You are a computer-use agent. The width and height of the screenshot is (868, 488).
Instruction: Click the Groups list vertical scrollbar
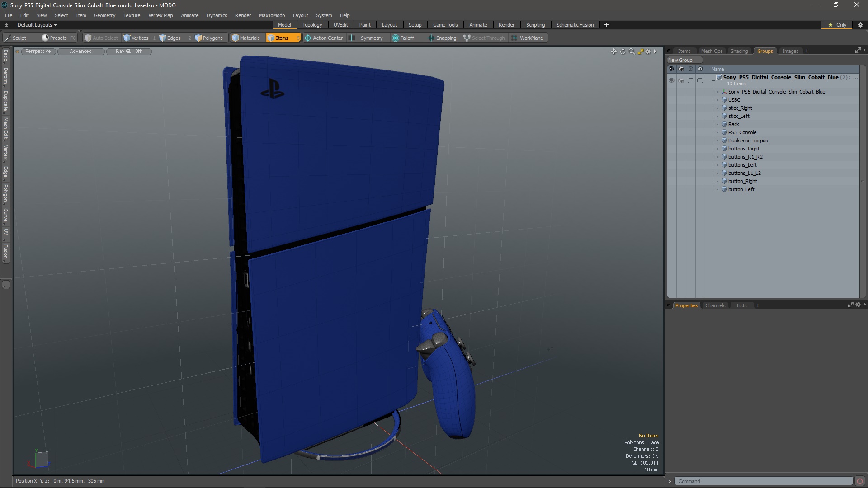863,181
